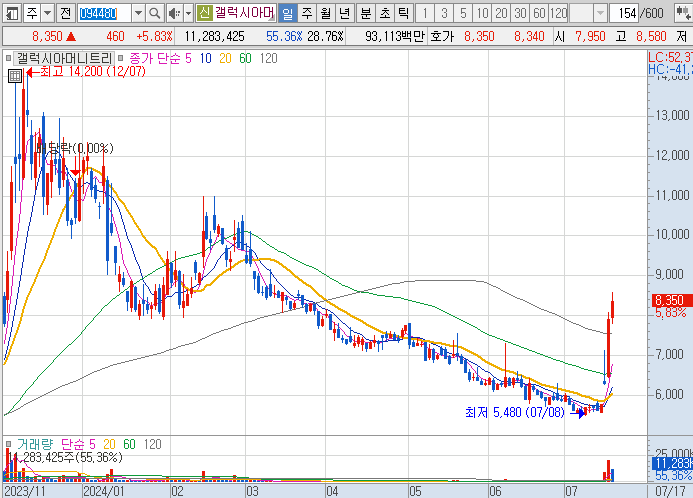Expand the speaker options dropdown arrow
Viewport: 693px width, 498px height.
pos(188,14)
